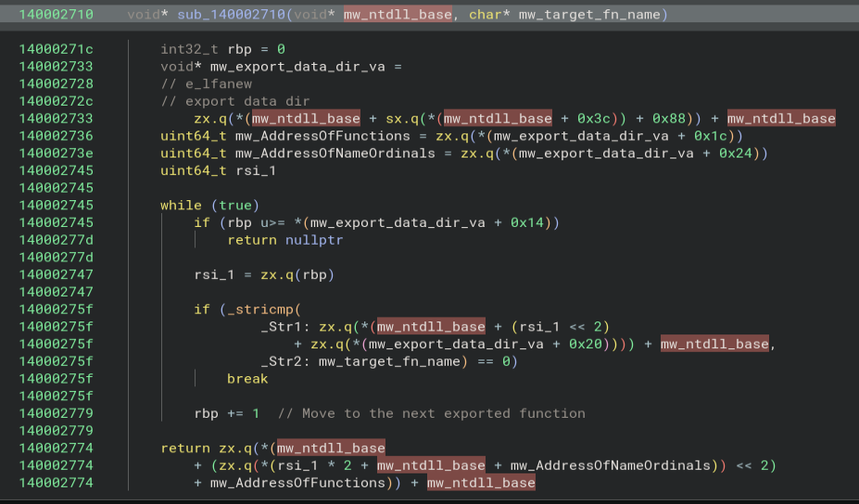Screen dimensions: 859x504
Task: Click address 14000272c in the gutter
Action: (56, 101)
